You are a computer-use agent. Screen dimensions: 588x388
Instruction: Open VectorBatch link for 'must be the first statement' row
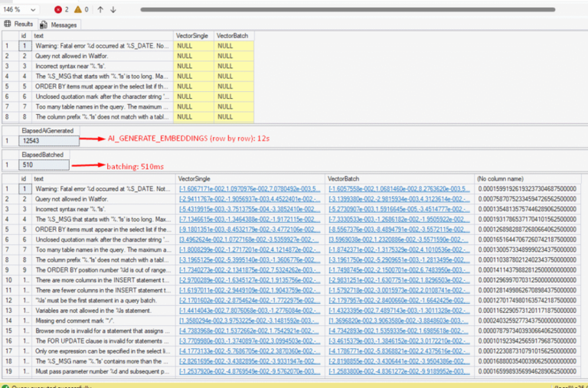tap(400, 300)
